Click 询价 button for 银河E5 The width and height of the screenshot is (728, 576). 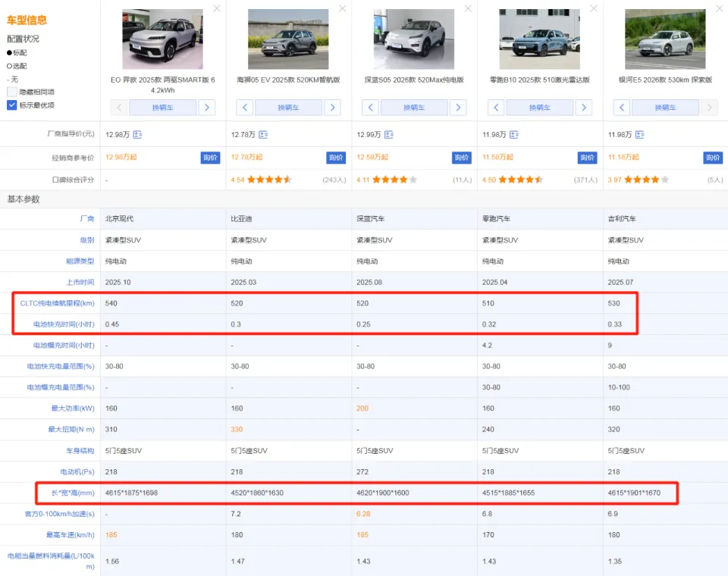point(713,158)
